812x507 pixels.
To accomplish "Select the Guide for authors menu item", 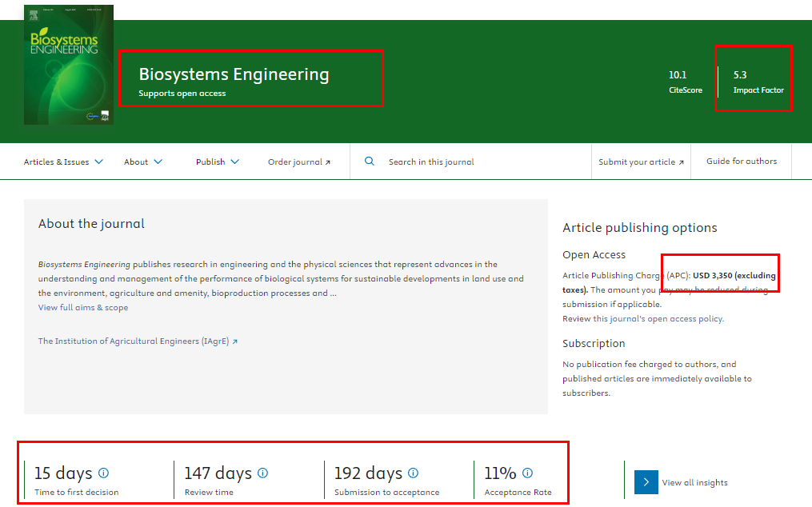I will (741, 161).
